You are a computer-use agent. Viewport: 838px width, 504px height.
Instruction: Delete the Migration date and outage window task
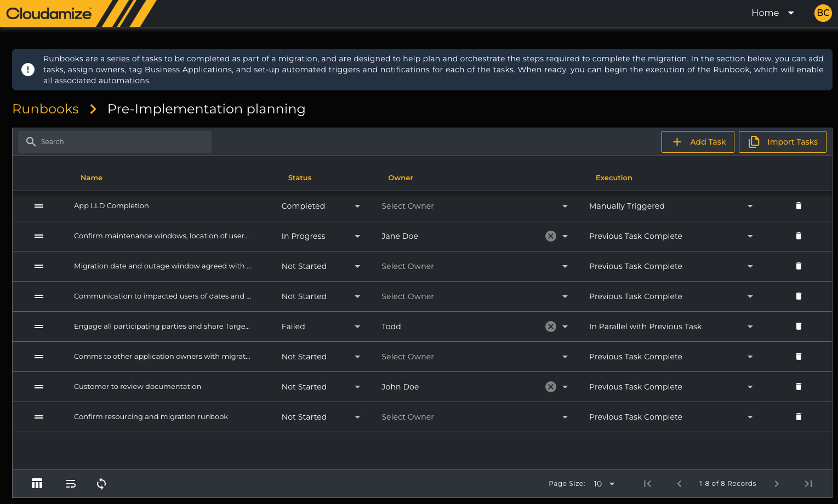799,266
